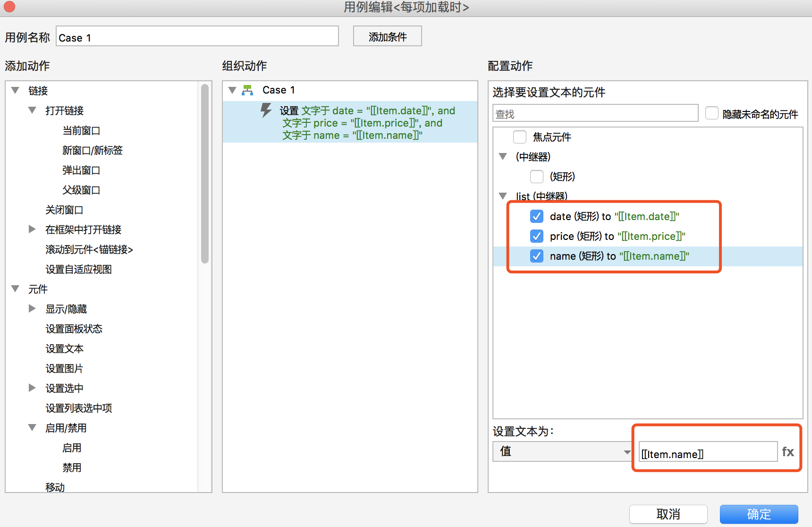Select 设置文本 action

pos(64,348)
